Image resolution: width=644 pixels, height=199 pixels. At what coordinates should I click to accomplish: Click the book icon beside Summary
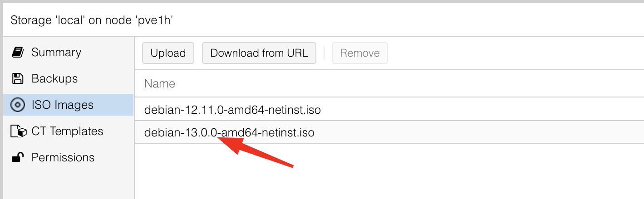click(x=18, y=52)
